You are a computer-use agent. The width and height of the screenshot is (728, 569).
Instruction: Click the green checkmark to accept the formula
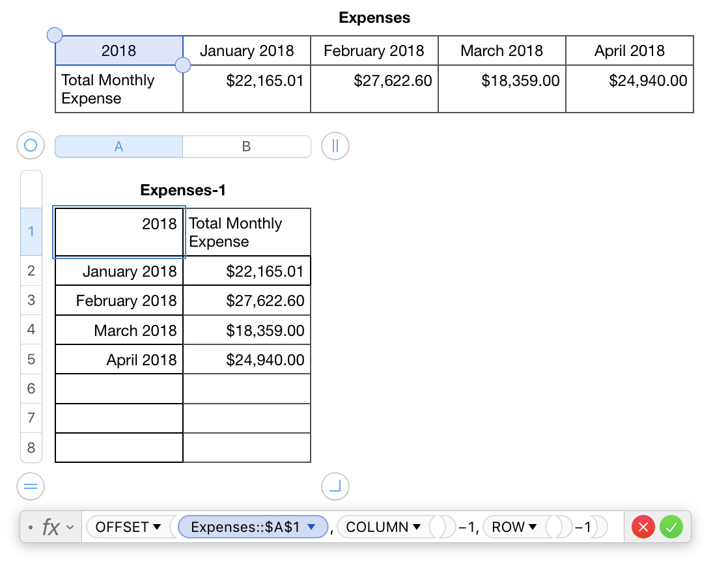coord(671,527)
